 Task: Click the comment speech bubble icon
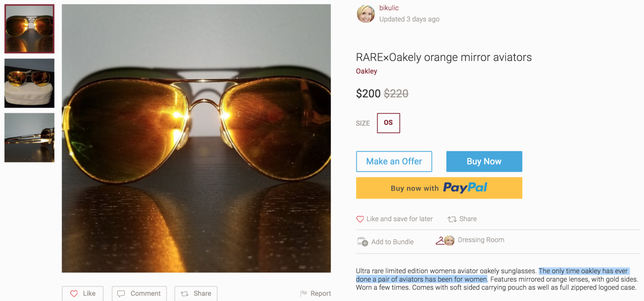click(x=121, y=294)
